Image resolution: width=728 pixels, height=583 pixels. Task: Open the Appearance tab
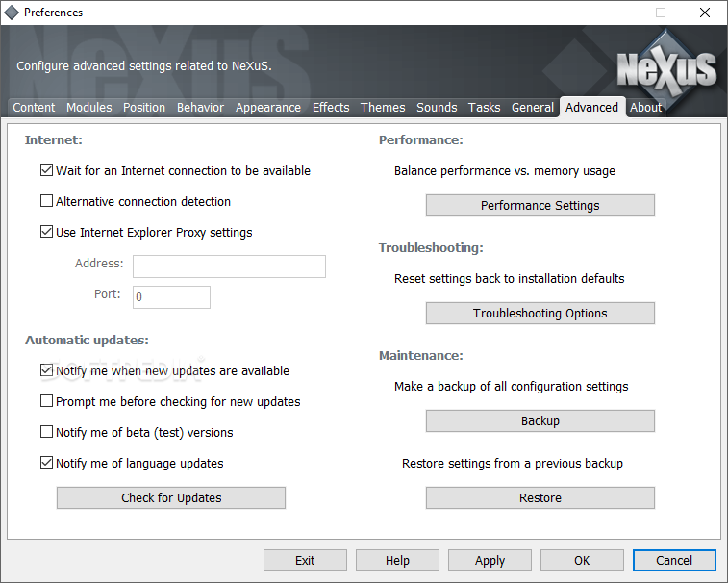tap(268, 108)
